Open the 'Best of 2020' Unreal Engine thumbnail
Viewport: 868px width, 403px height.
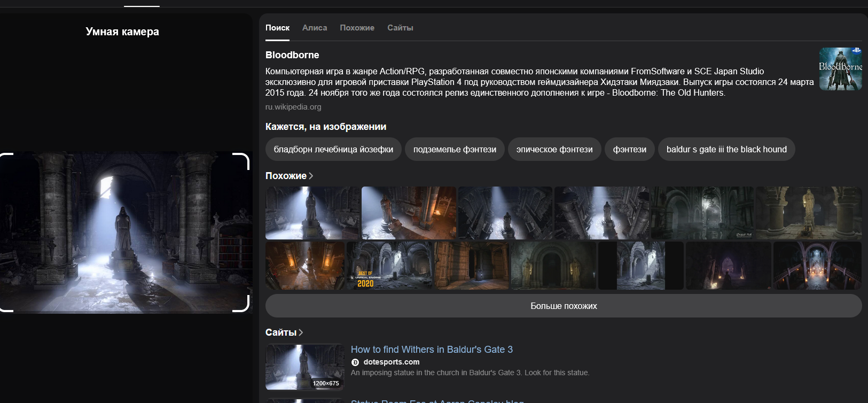pyautogui.click(x=389, y=266)
